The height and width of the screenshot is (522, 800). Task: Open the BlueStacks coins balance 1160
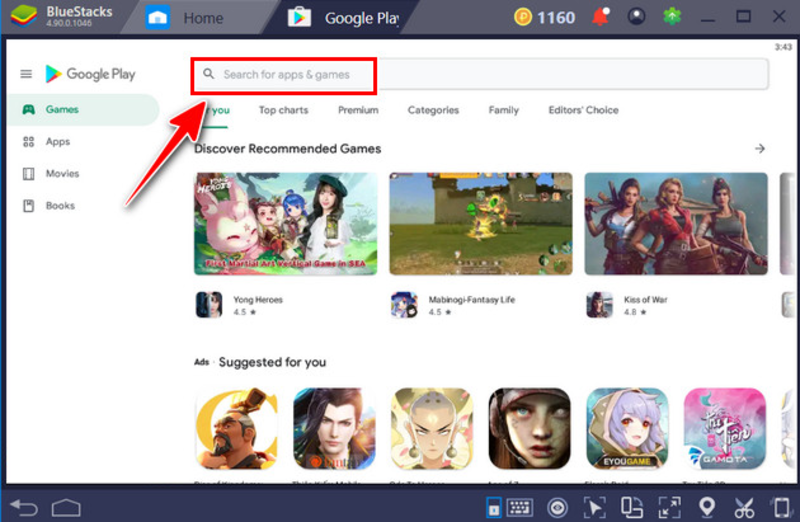click(x=545, y=18)
